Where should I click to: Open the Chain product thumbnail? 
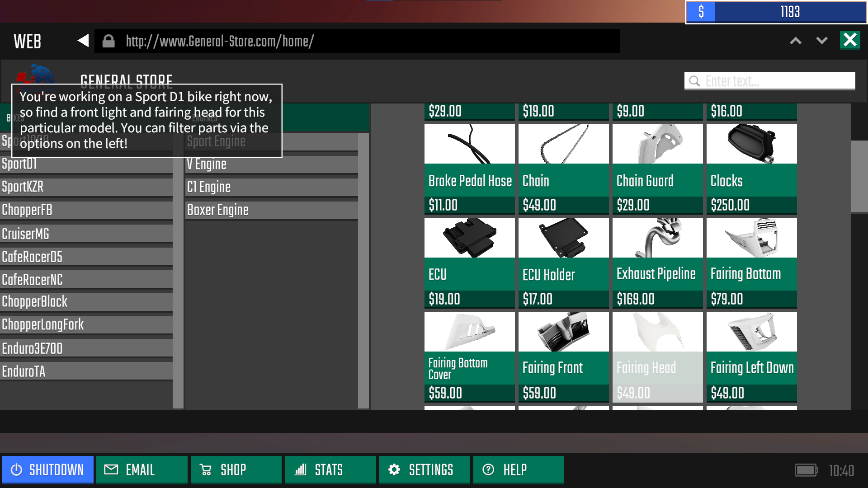[x=563, y=144]
